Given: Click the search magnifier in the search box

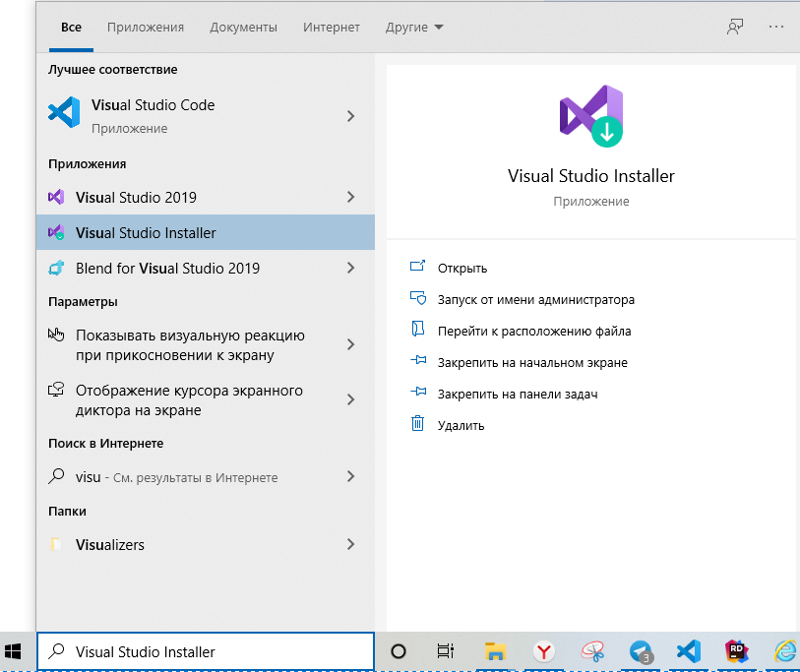Looking at the screenshot, I should (x=56, y=651).
